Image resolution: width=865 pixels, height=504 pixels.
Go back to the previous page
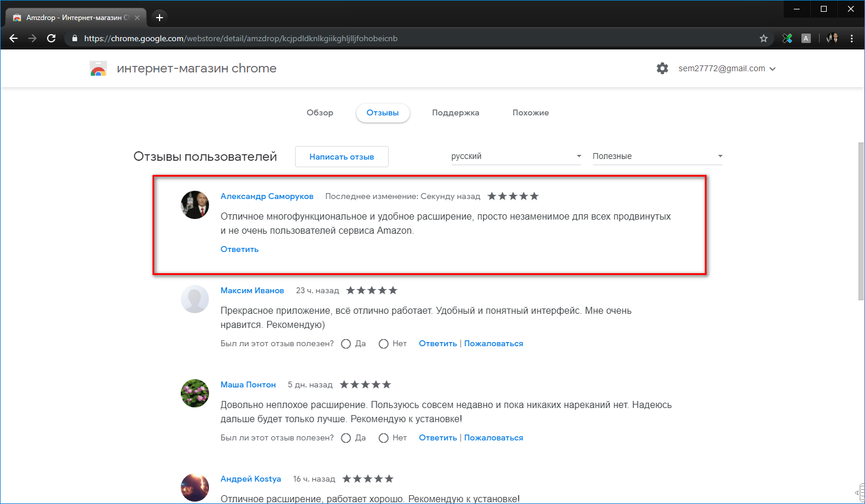(x=14, y=38)
